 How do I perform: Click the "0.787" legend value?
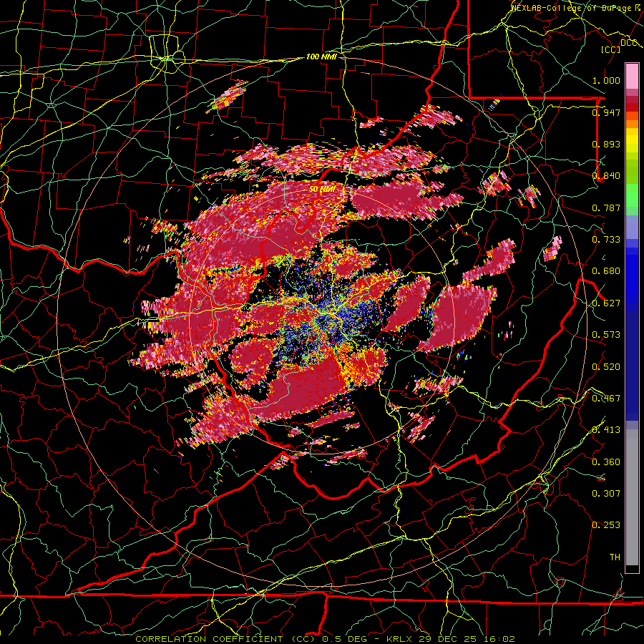(606, 208)
